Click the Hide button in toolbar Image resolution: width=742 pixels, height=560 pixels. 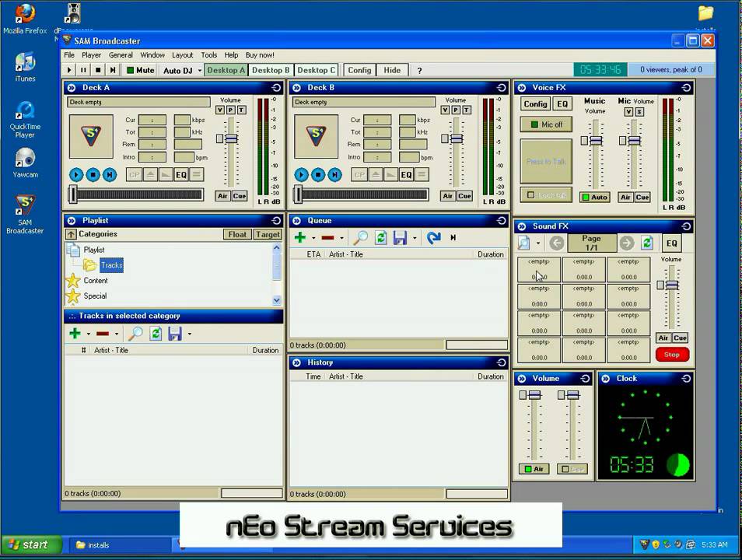click(392, 70)
